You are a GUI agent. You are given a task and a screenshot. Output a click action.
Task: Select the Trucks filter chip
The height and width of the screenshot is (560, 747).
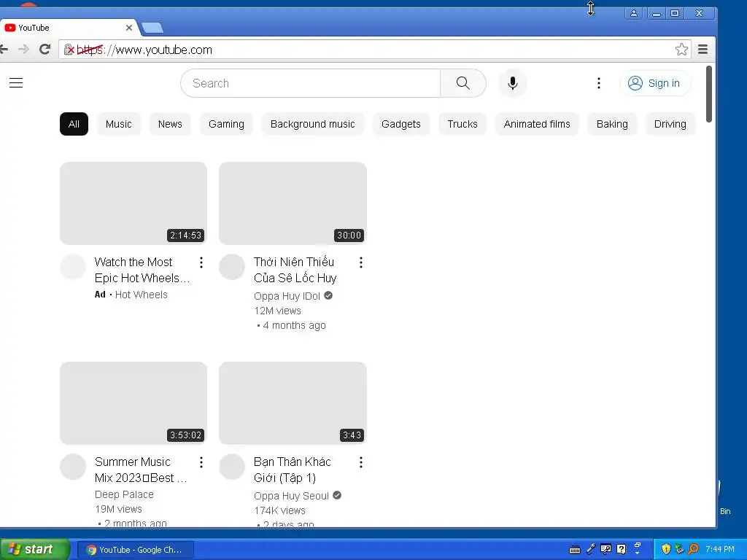tap(462, 124)
